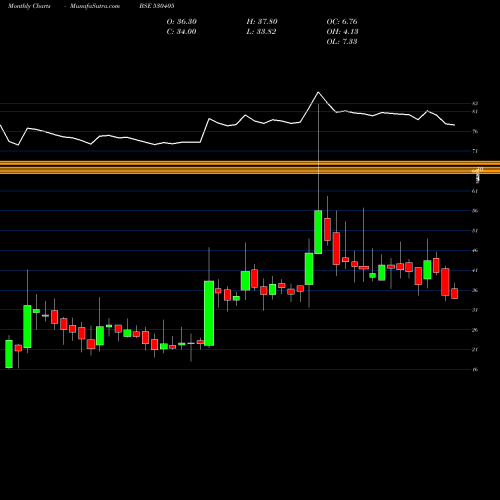Select the OL: 7.33 value
Image resolution: width=500 pixels, height=500 pixels.
tap(342, 42)
